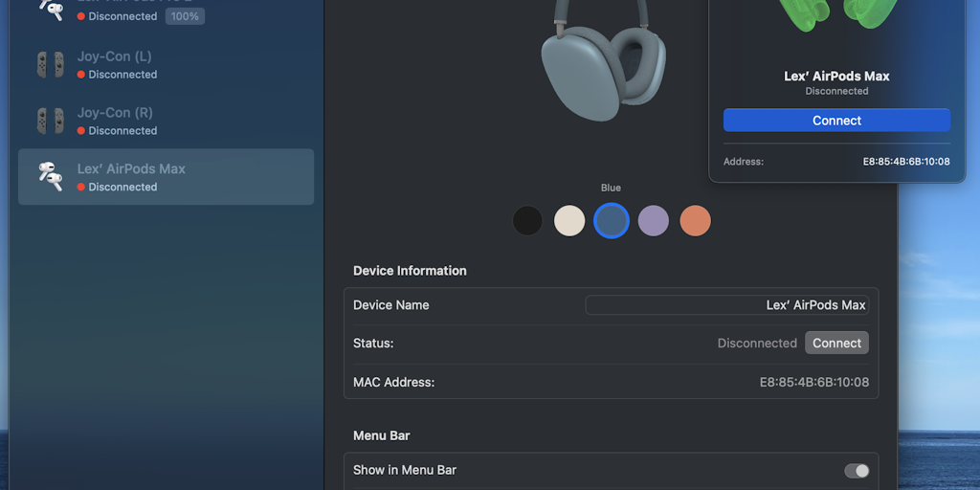
Task: Select Joy-Con (R) in the device list
Action: [x=166, y=121]
